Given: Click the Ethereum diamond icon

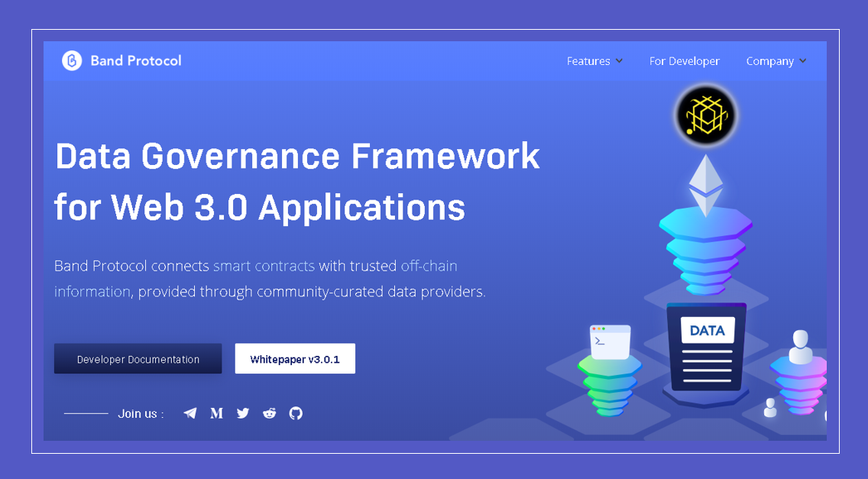Looking at the screenshot, I should click(706, 185).
